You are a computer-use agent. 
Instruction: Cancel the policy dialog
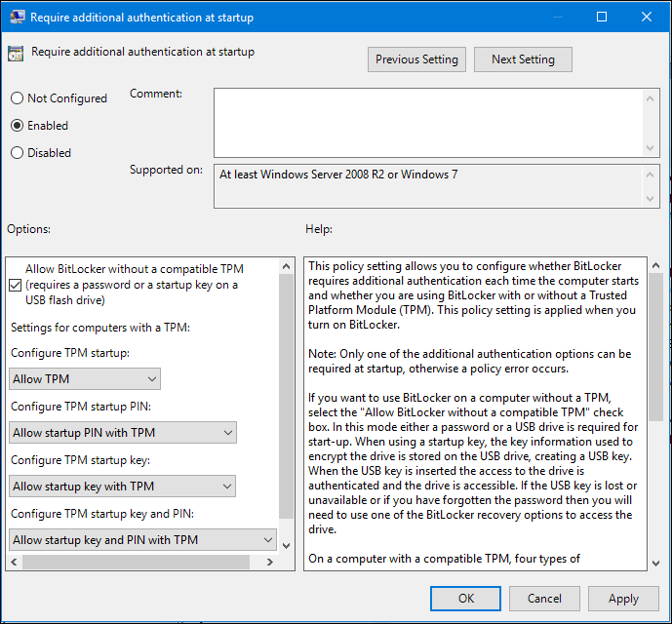545,599
